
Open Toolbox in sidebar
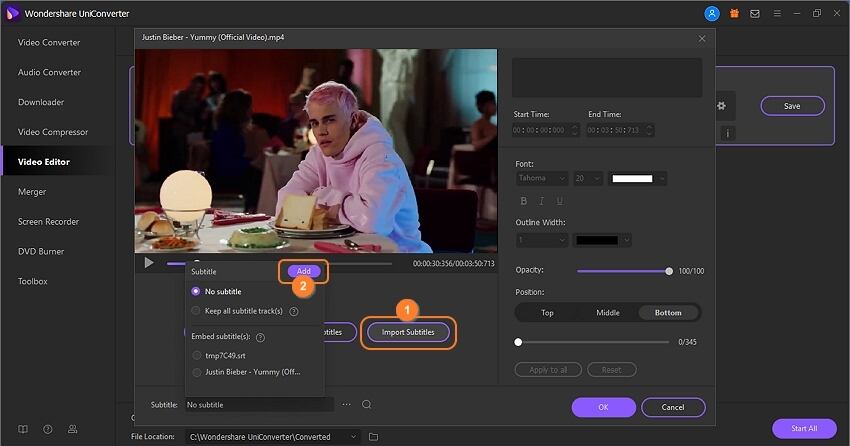click(33, 281)
